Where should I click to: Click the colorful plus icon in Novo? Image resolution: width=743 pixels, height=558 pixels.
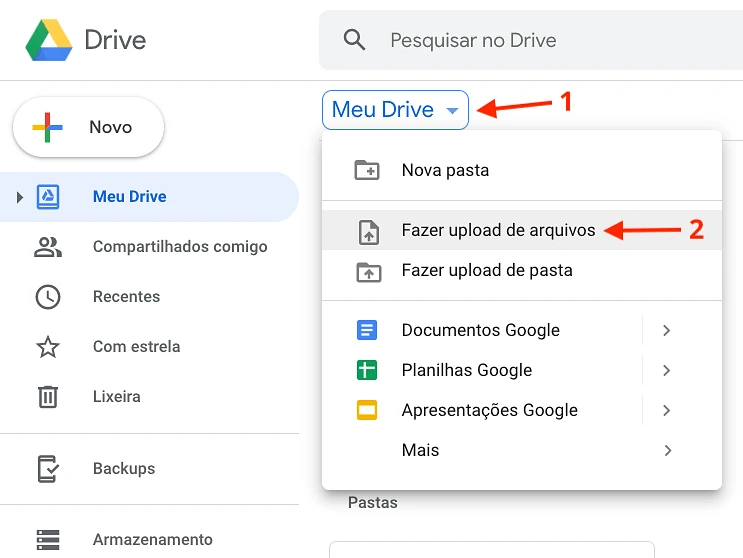pyautogui.click(x=47, y=127)
